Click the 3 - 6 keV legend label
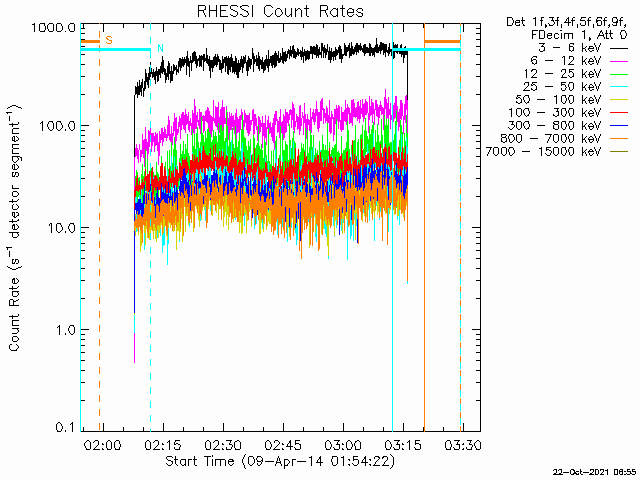The height and width of the screenshot is (480, 640). pyautogui.click(x=570, y=48)
